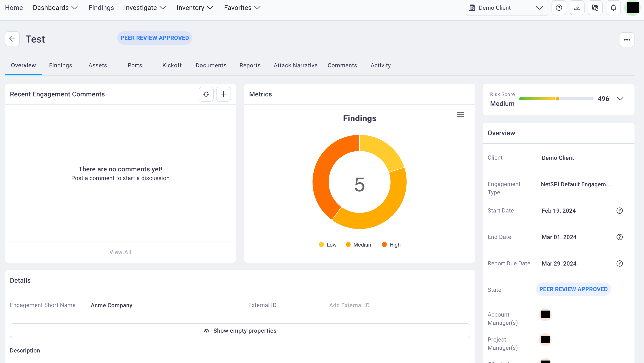Click the Mar 01, 2024 end date
644x363 pixels.
[x=559, y=237]
